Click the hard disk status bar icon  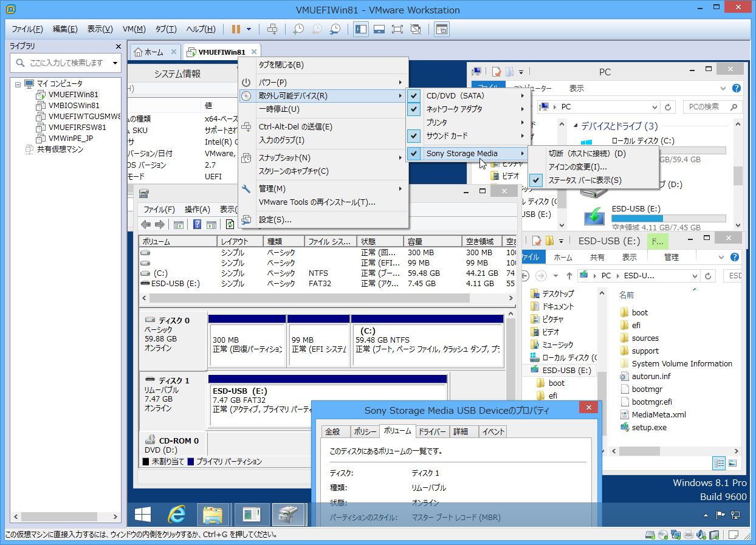[650, 535]
